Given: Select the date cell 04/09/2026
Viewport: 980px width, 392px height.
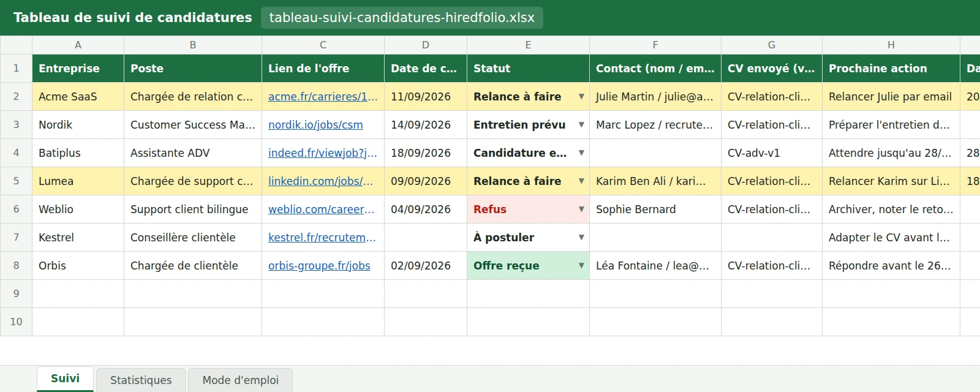Looking at the screenshot, I should point(426,209).
